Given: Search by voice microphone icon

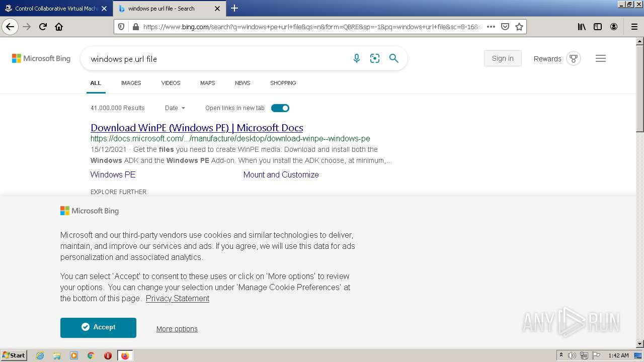Looking at the screenshot, I should (357, 58).
